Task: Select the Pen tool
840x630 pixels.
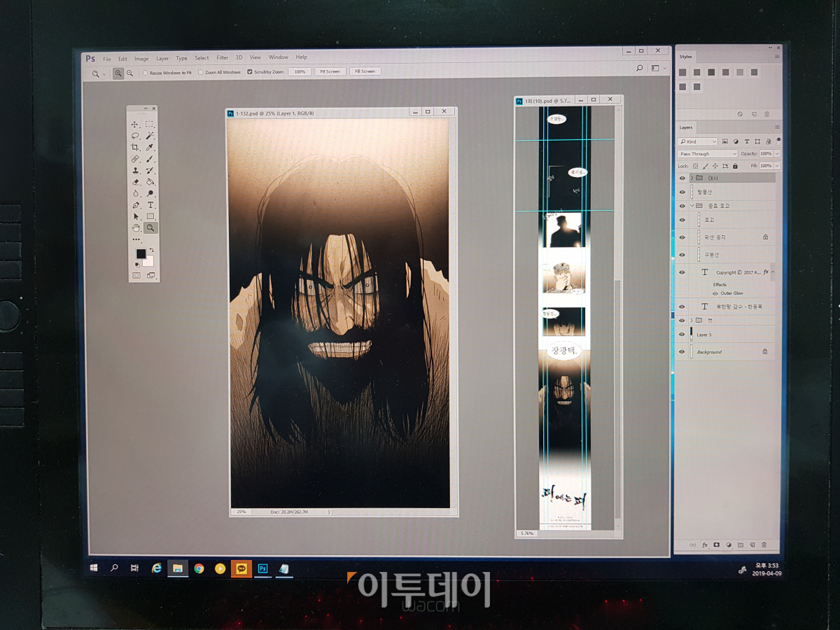Action: tap(135, 204)
